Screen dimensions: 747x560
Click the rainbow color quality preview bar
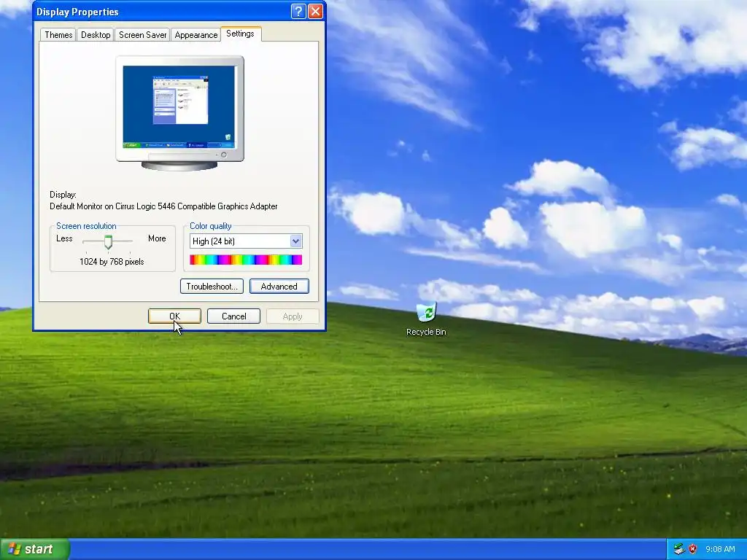(246, 260)
